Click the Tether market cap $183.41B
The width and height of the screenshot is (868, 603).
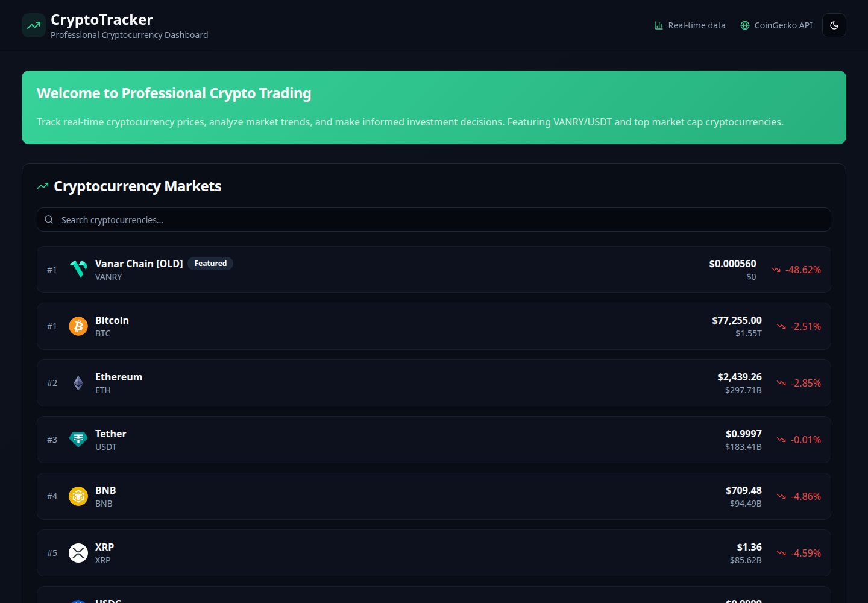coord(743,447)
